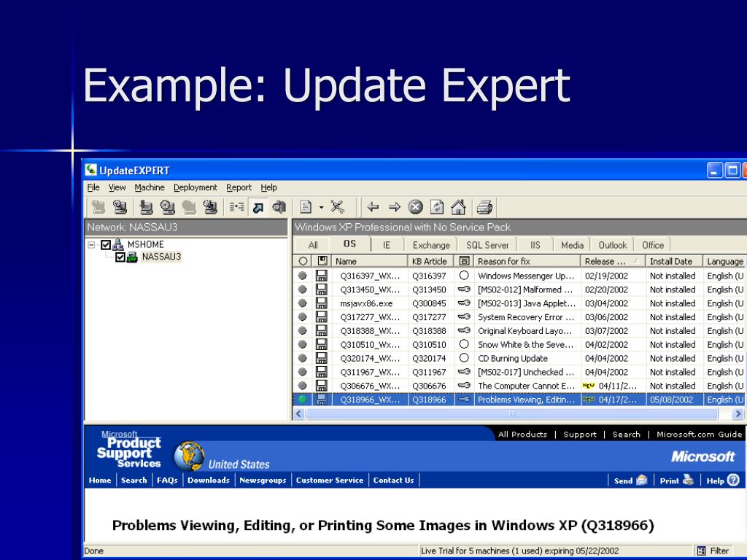Click the Send envelope icon
Viewport: 747px width, 560px height.
point(642,480)
